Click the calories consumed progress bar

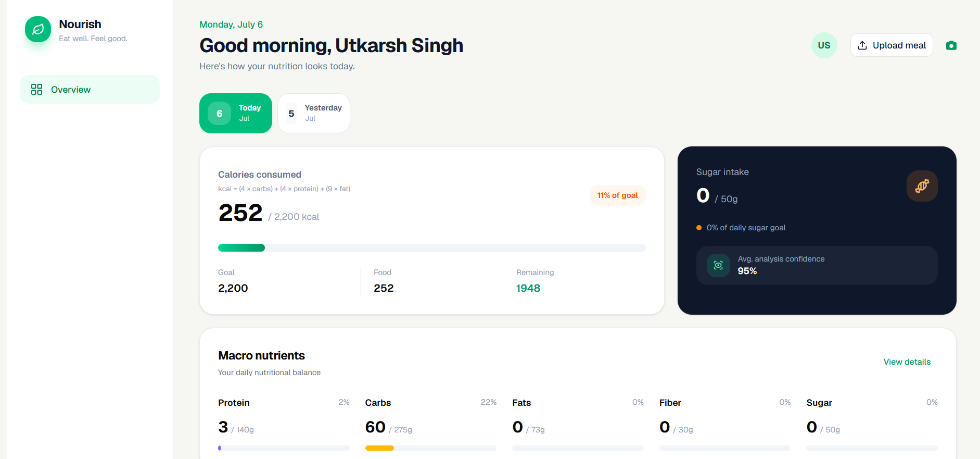point(432,248)
